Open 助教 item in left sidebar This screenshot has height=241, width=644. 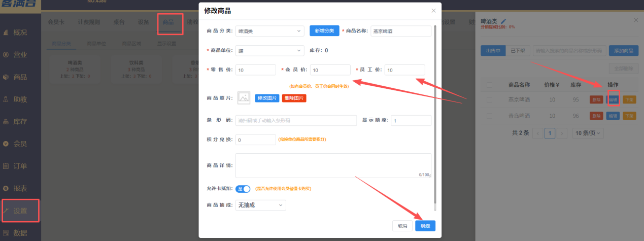pos(20,99)
